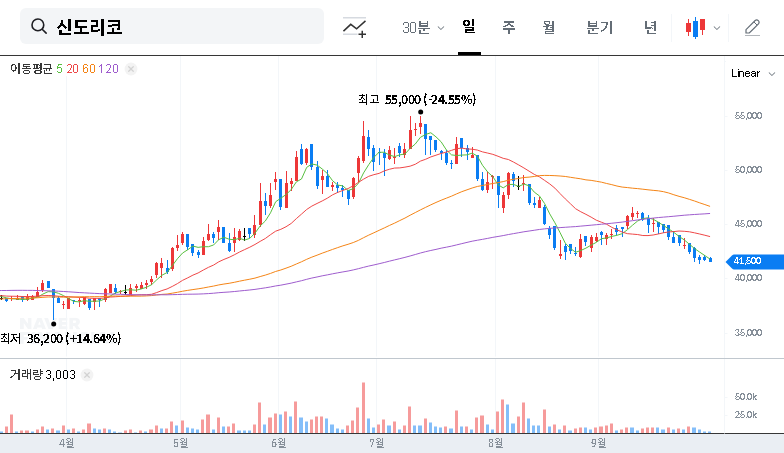Select the 일 daily chart tab

[x=469, y=26]
